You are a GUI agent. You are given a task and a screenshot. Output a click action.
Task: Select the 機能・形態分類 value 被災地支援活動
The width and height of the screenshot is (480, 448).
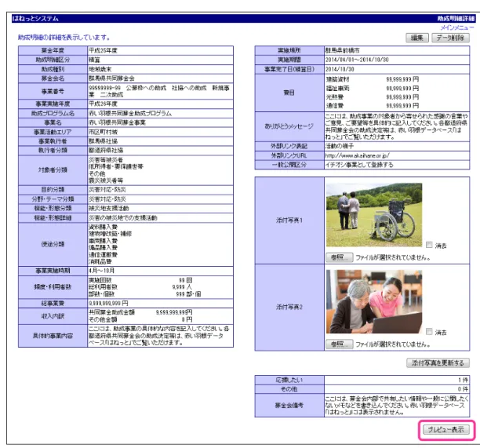click(109, 209)
